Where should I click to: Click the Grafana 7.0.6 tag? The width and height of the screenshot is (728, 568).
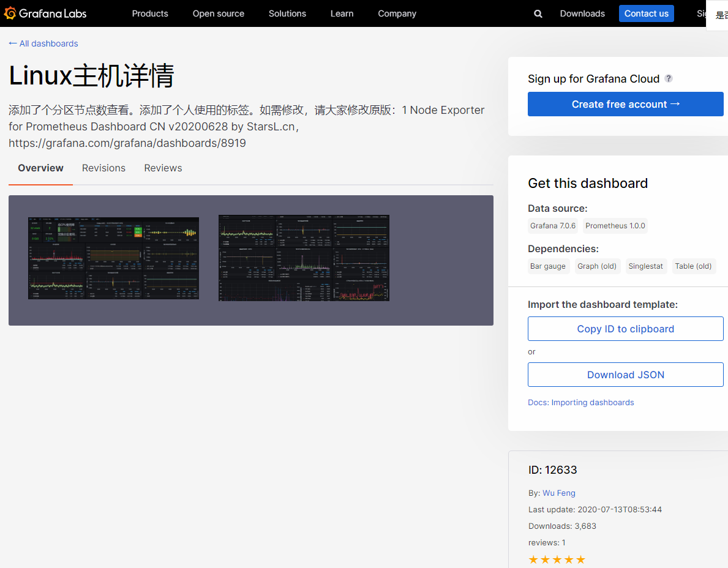[553, 225]
